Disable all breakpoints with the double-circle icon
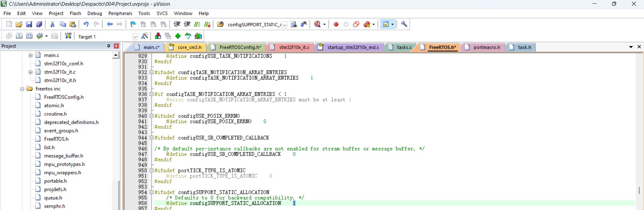The height and width of the screenshot is (210, 644). tap(356, 24)
